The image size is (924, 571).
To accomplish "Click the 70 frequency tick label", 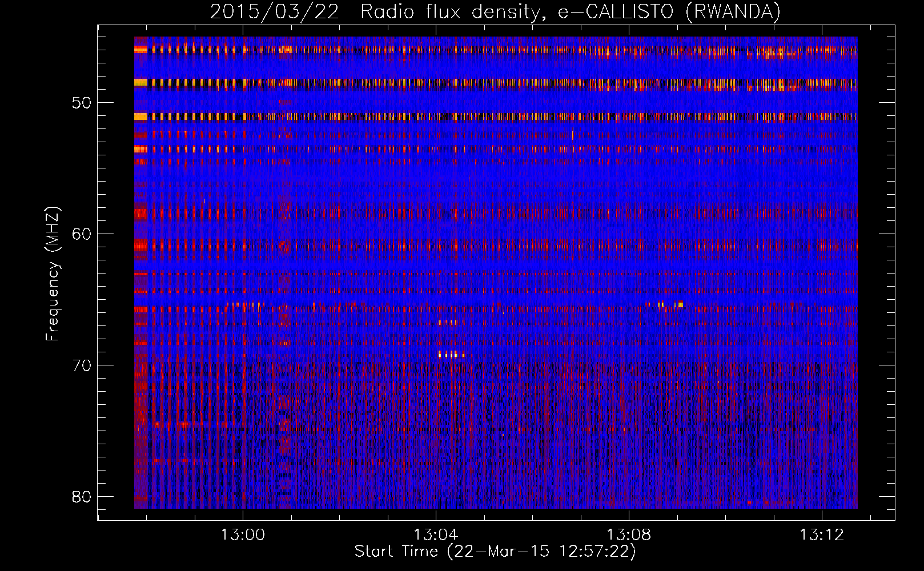I will click(x=82, y=365).
